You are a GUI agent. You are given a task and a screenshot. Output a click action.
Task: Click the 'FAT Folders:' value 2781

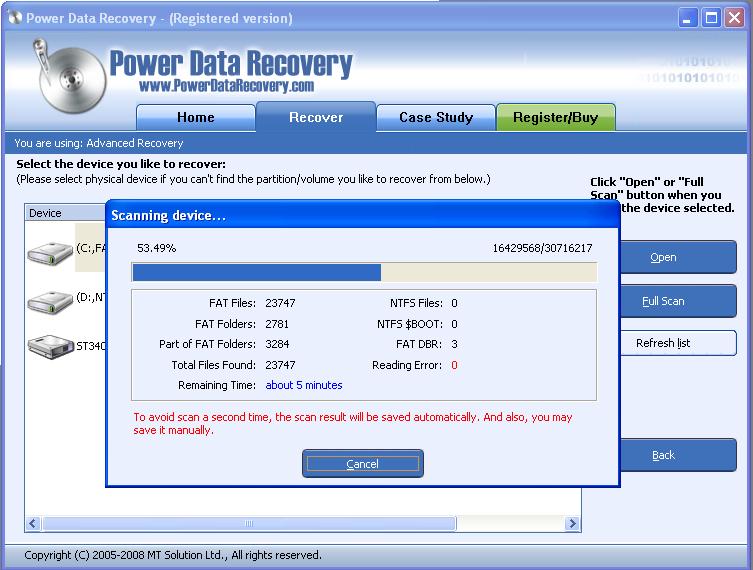pos(277,324)
